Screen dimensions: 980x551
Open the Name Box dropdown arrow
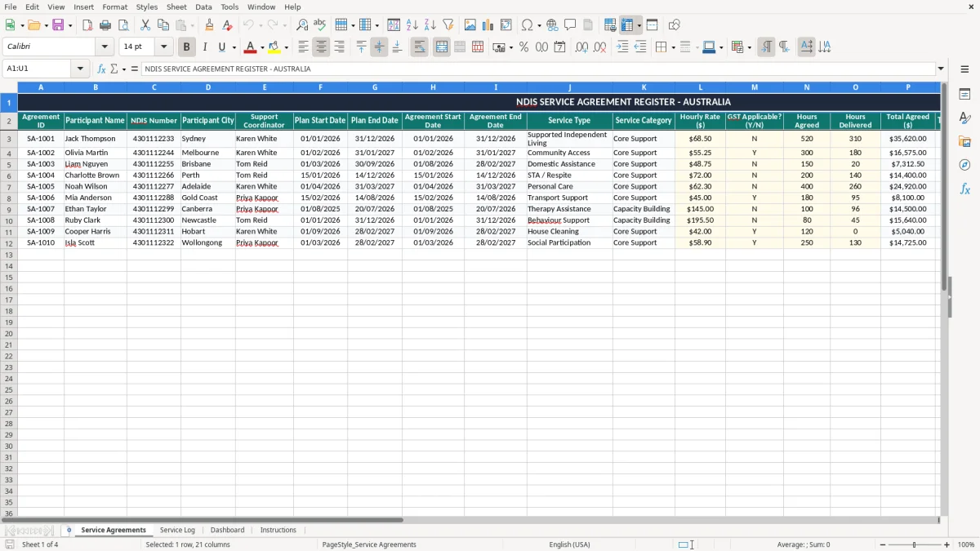pyautogui.click(x=80, y=69)
